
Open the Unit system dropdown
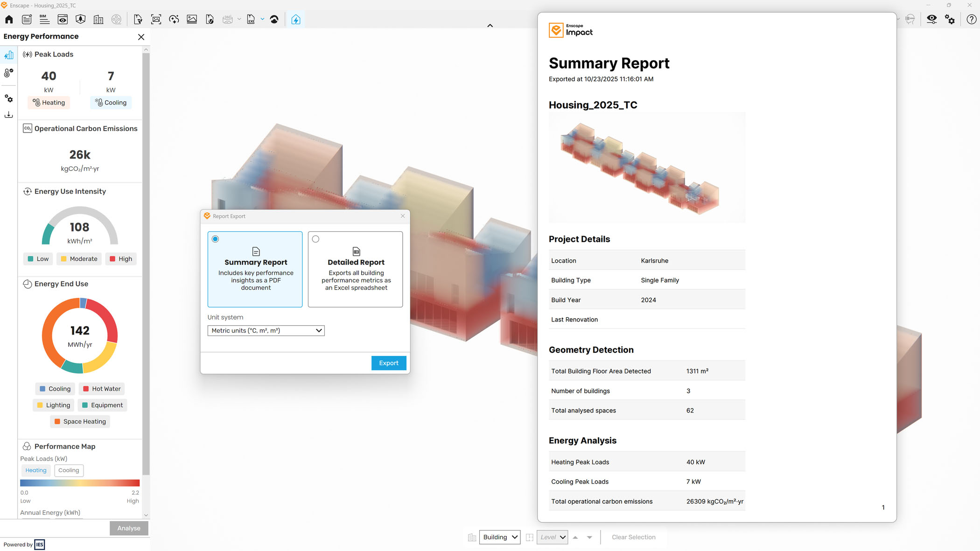click(266, 330)
